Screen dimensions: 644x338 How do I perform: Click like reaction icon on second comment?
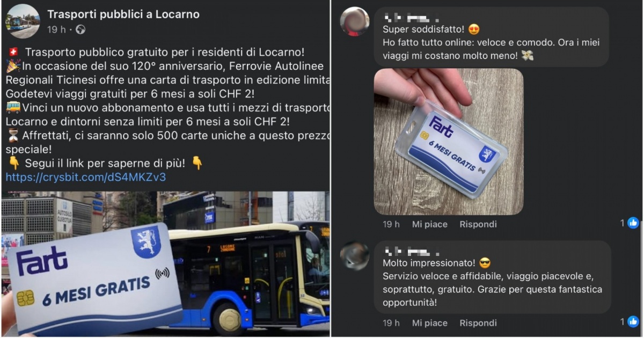tap(633, 322)
